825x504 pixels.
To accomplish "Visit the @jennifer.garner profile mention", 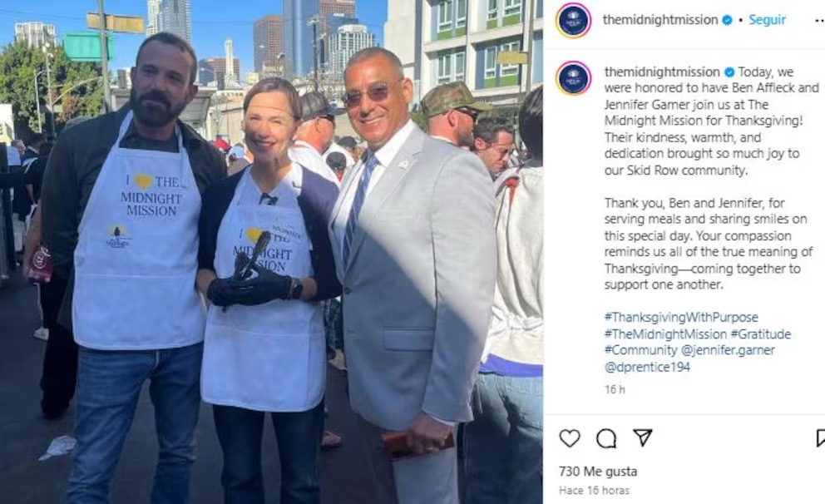I will tap(728, 350).
